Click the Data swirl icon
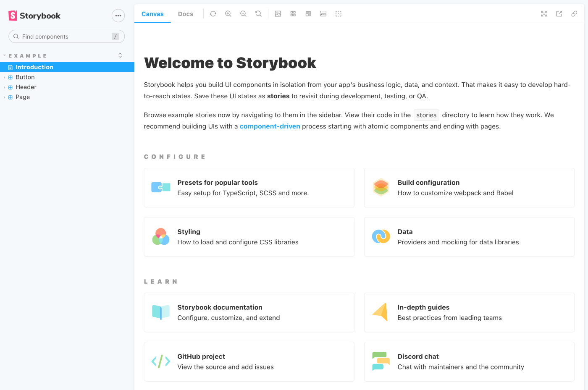Screen dimensions: 588x390 pyautogui.click(x=381, y=236)
